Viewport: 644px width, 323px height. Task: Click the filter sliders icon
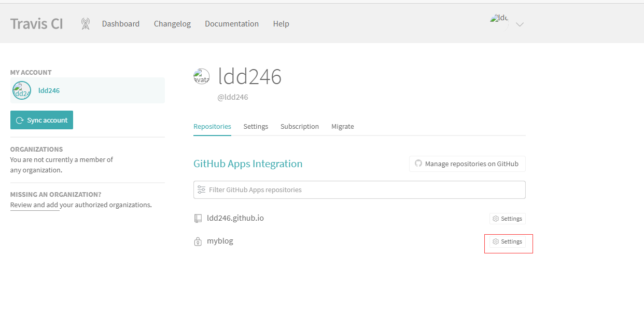click(202, 190)
